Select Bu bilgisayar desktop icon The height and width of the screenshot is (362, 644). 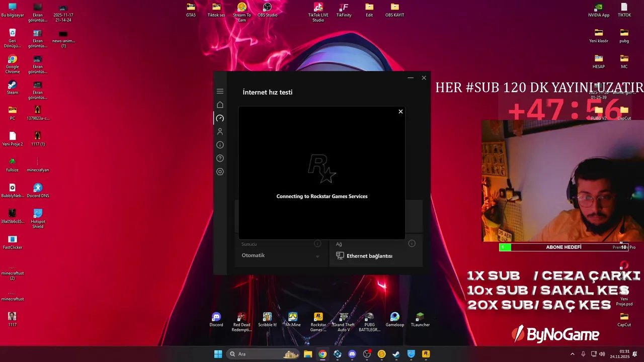(13, 10)
